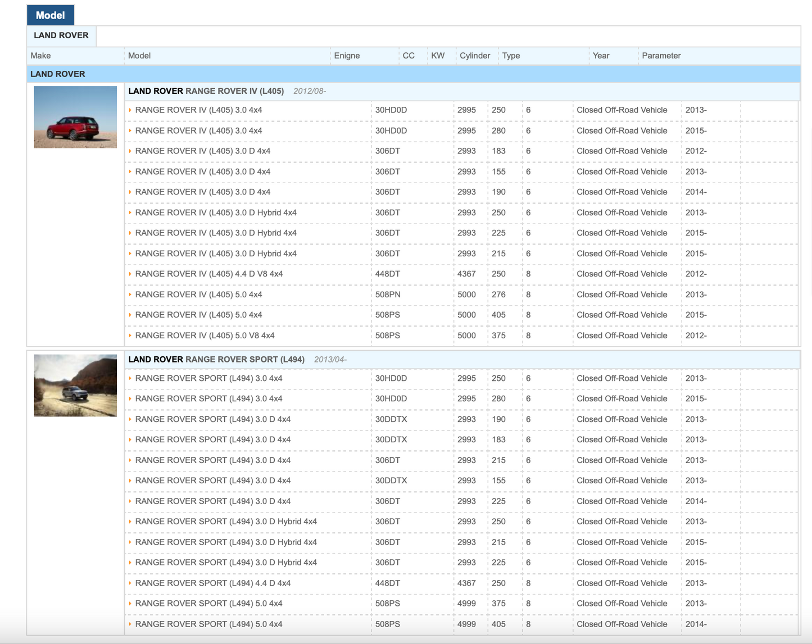Click year 2012- in L405 5.0 V8 row

pos(696,335)
